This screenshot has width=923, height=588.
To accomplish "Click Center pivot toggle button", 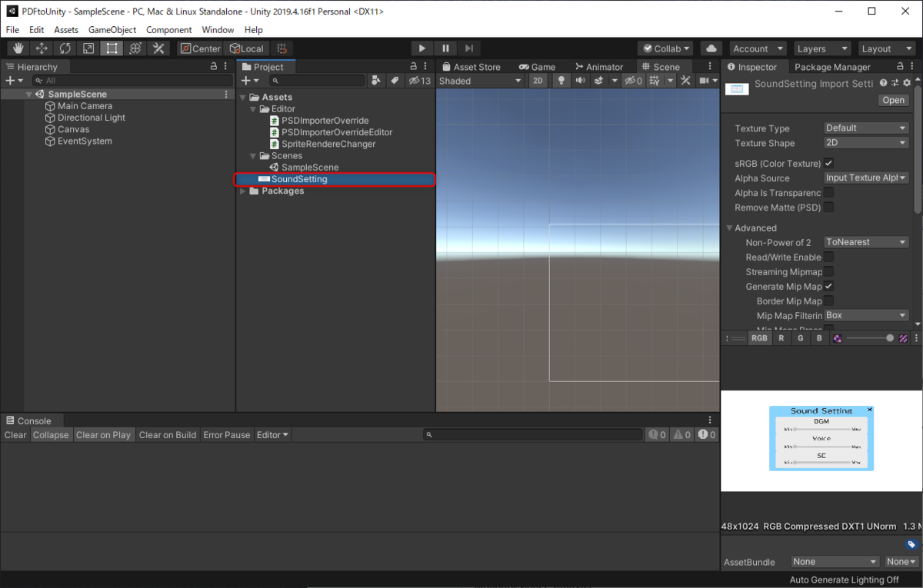I will click(200, 48).
